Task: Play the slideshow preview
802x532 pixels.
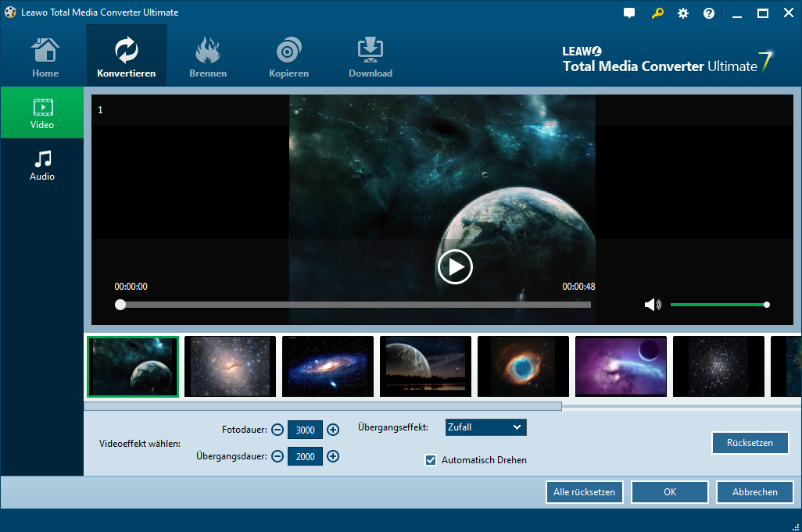Action: click(454, 267)
